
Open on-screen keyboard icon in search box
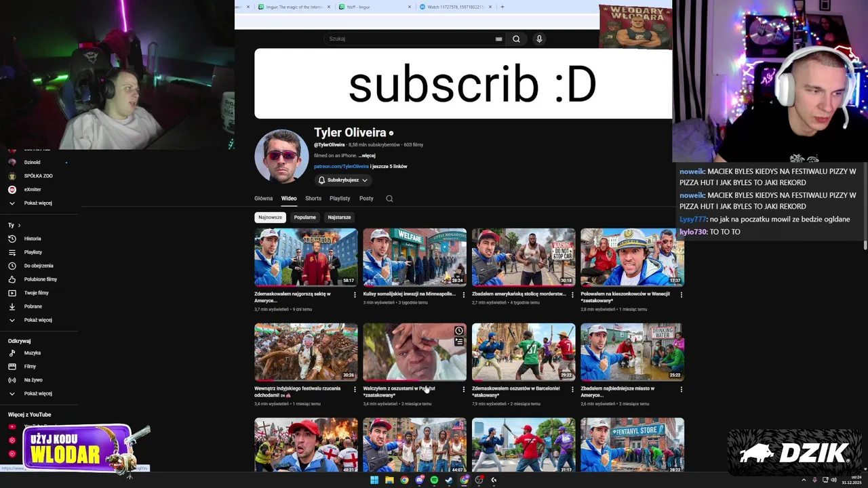tap(499, 39)
